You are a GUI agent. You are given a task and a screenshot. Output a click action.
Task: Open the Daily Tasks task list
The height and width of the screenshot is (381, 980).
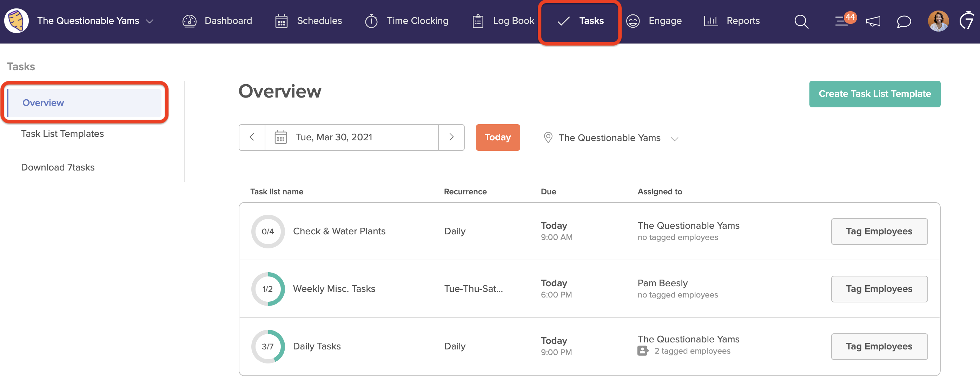pyautogui.click(x=317, y=346)
